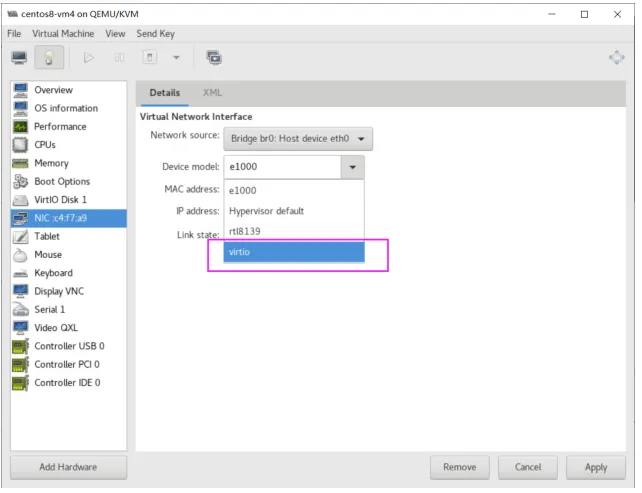Open the Send Key menu
The height and width of the screenshot is (493, 642).
point(156,34)
